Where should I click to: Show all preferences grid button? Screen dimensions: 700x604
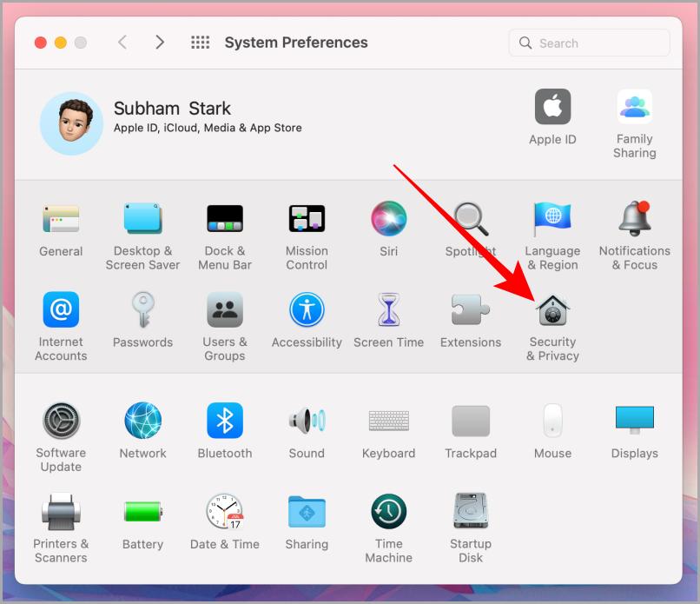click(200, 43)
